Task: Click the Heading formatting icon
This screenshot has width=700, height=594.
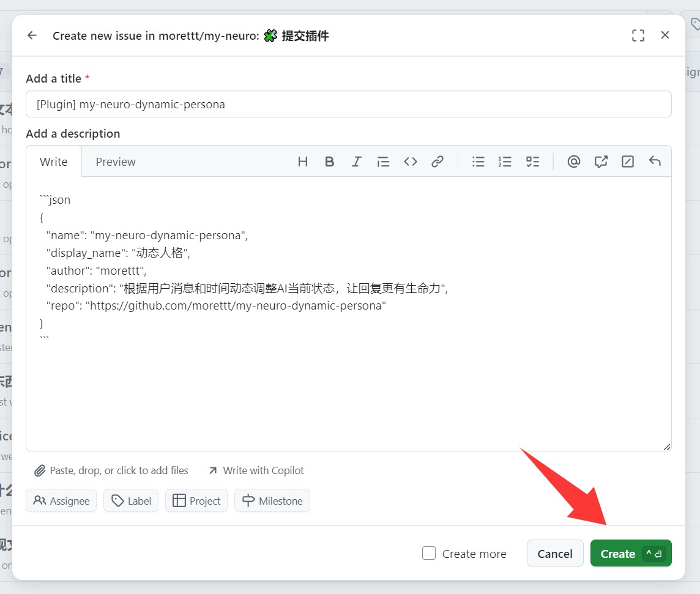Action: point(302,161)
